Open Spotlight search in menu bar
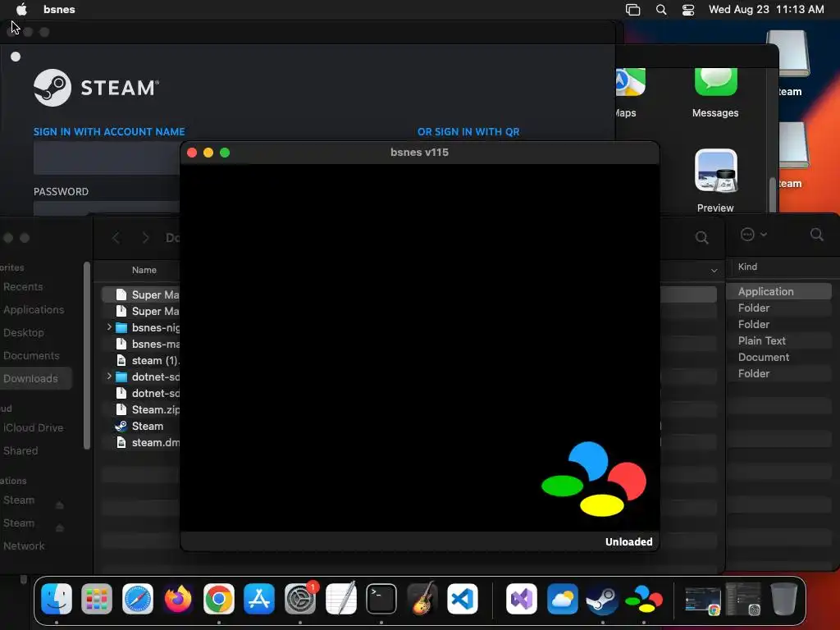Viewport: 840px width, 630px height. point(661,10)
